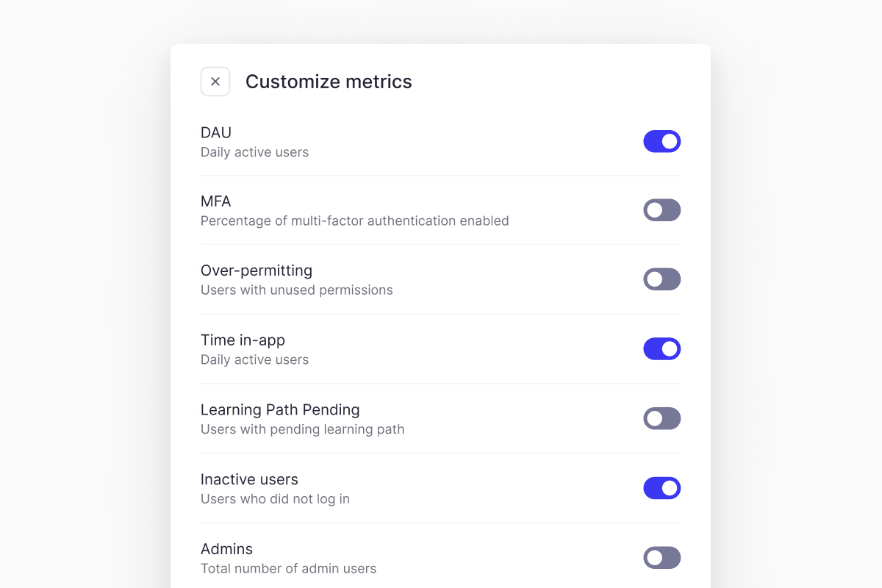The height and width of the screenshot is (588, 882).
Task: Click the Learning Path Pending label
Action: click(280, 410)
